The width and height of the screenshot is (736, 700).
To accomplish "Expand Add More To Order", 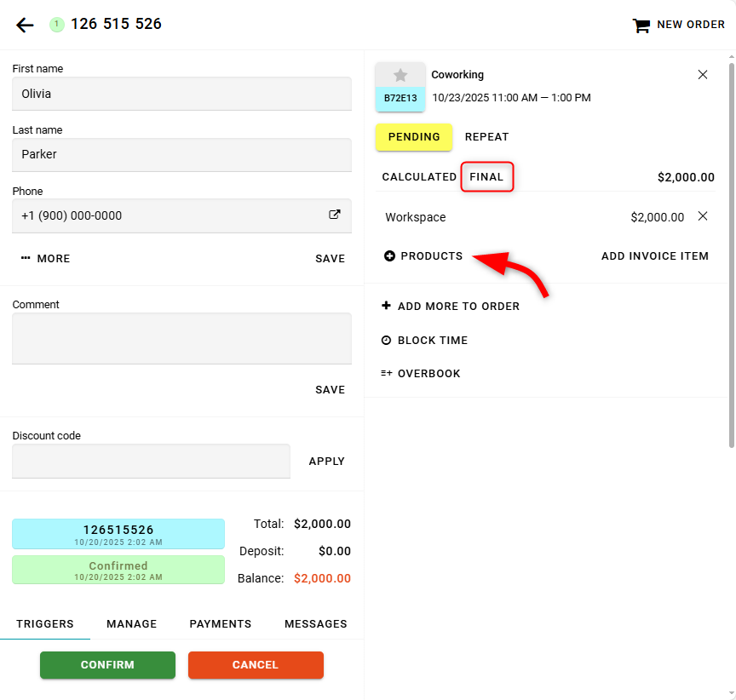I will pyautogui.click(x=451, y=306).
